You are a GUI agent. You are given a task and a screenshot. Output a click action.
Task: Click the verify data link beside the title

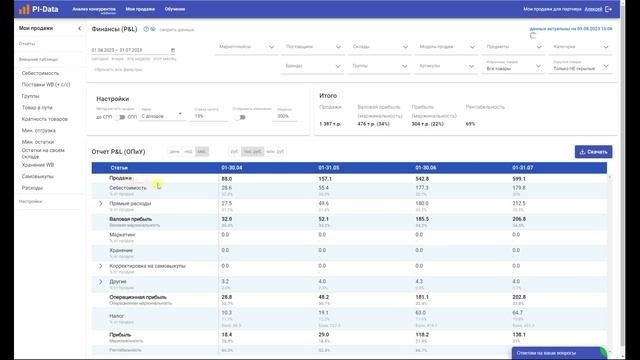pyautogui.click(x=177, y=29)
